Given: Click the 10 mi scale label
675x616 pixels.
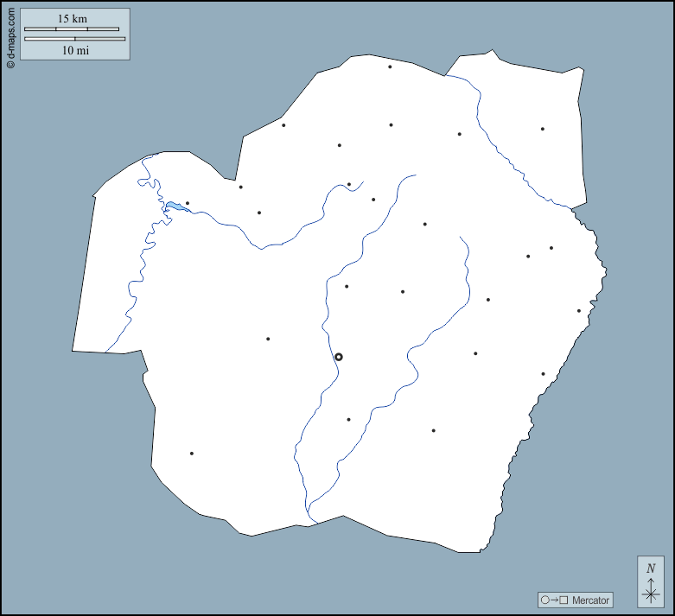Looking at the screenshot, I should pyautogui.click(x=75, y=50).
